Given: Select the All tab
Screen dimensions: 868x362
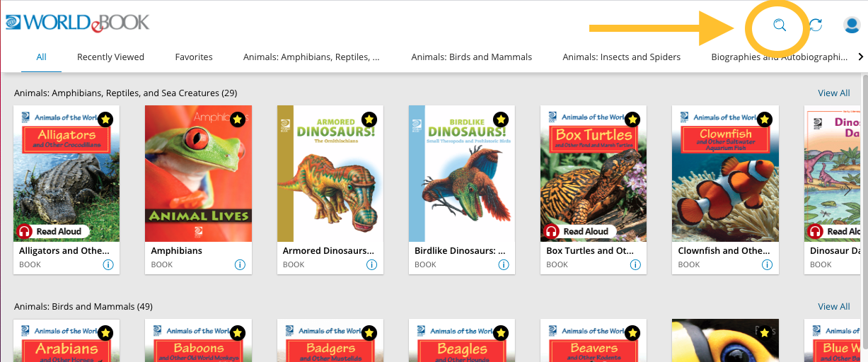Looking at the screenshot, I should (x=41, y=57).
